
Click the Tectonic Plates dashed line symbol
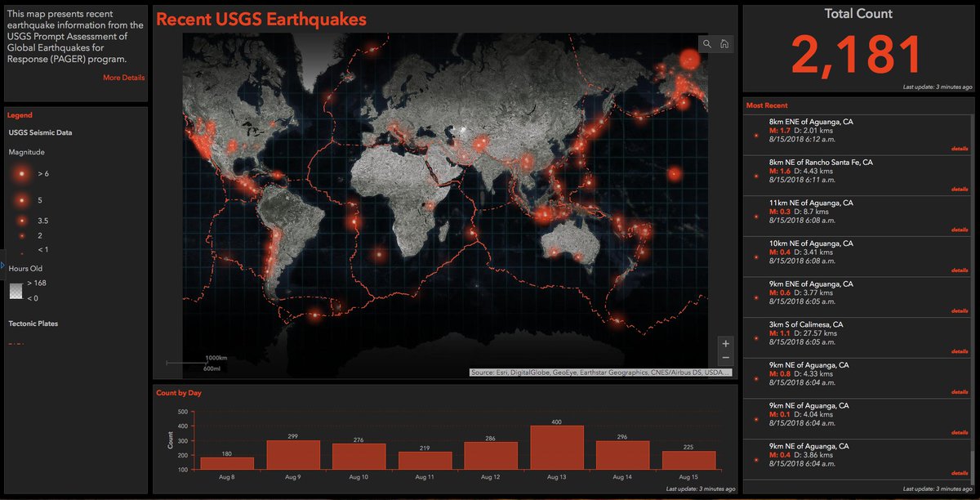coord(16,344)
